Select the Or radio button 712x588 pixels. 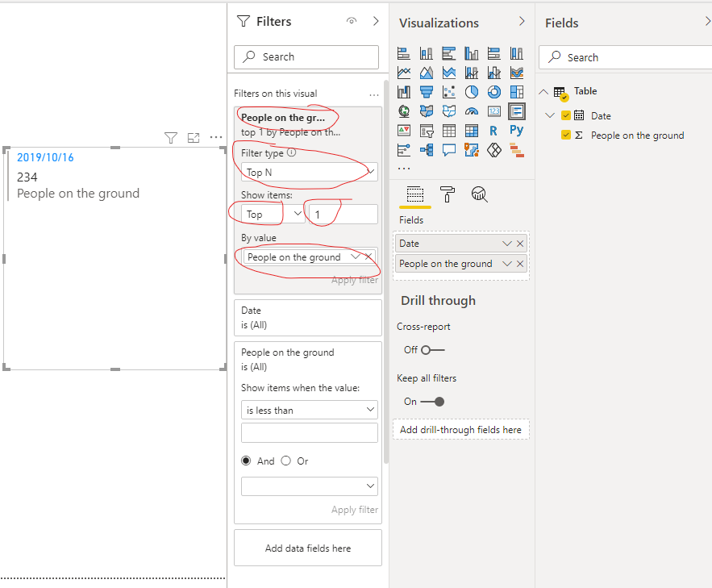[x=285, y=461]
